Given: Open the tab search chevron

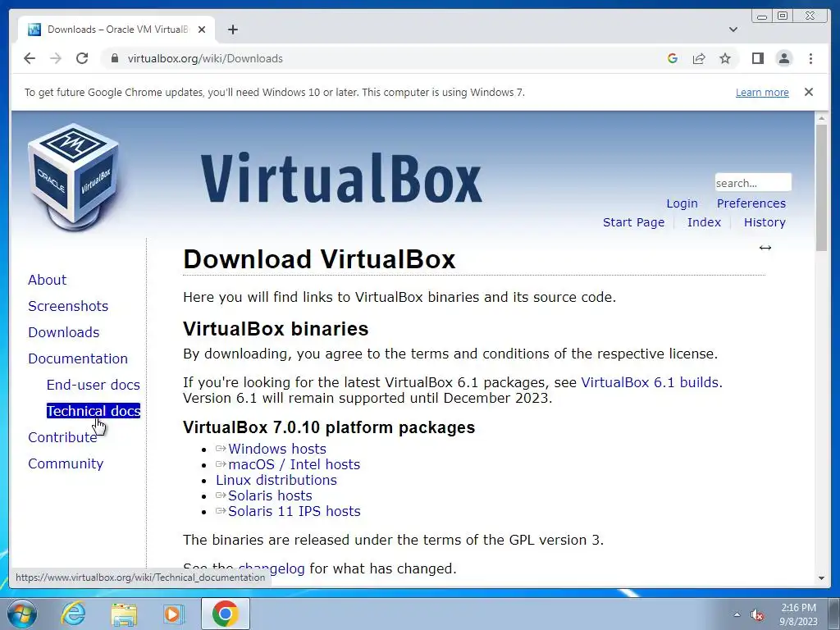Looking at the screenshot, I should (733, 30).
